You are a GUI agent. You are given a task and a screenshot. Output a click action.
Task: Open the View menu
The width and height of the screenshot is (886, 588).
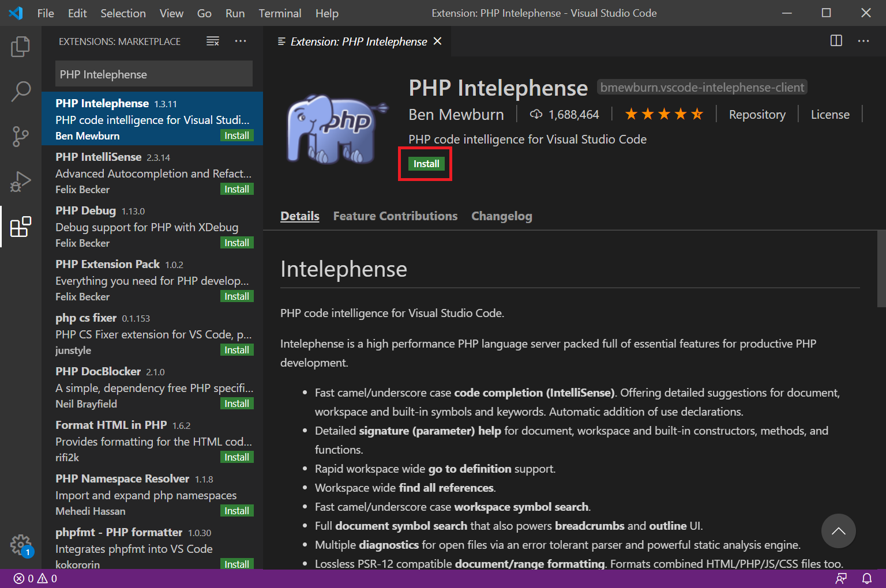coord(171,13)
